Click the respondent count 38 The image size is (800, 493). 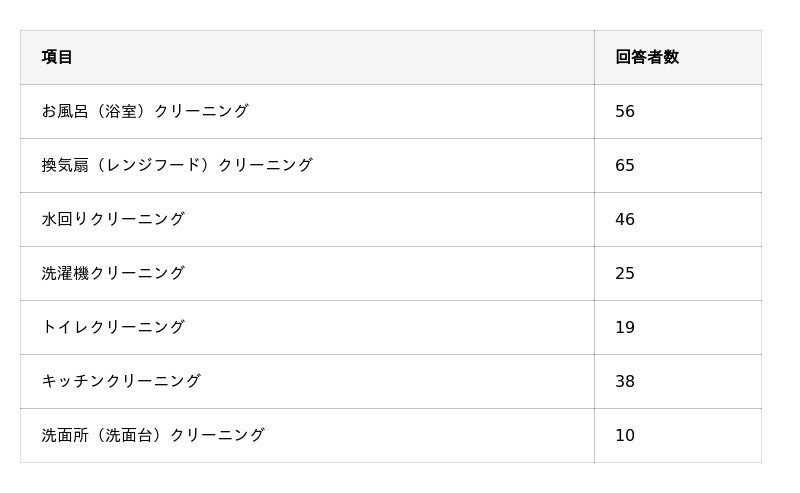click(625, 382)
